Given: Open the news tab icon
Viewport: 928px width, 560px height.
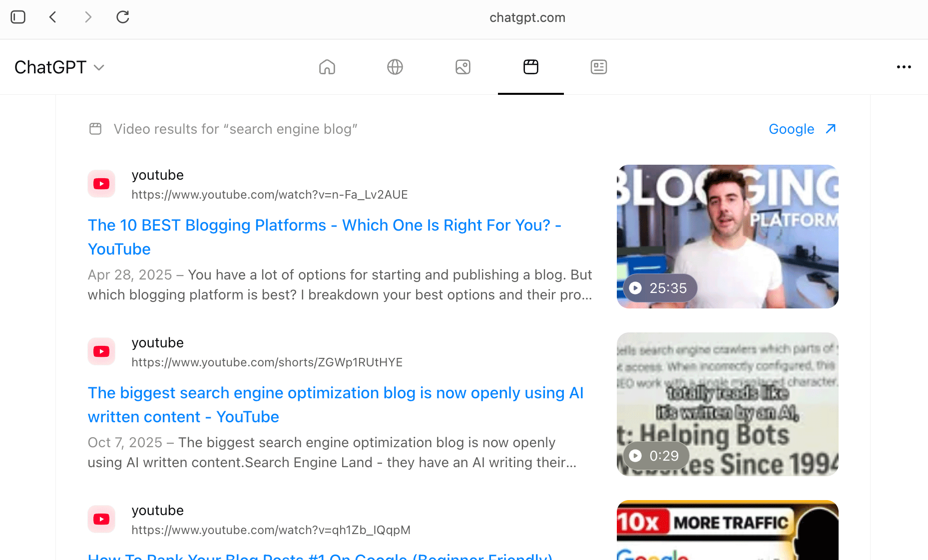Looking at the screenshot, I should pos(598,67).
